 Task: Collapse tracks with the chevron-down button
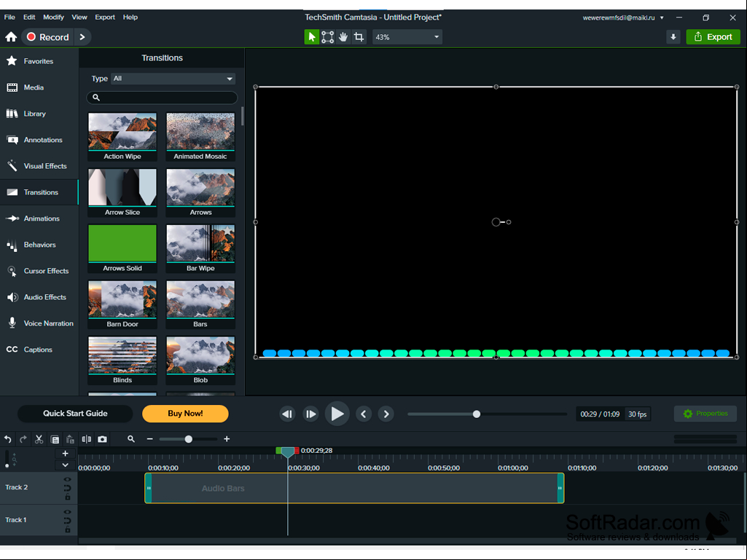click(x=66, y=465)
